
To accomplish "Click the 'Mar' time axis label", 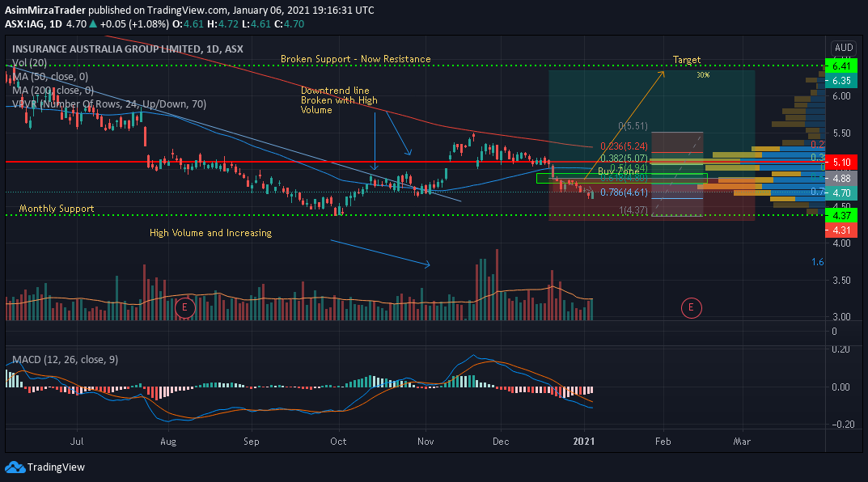I will (x=742, y=441).
